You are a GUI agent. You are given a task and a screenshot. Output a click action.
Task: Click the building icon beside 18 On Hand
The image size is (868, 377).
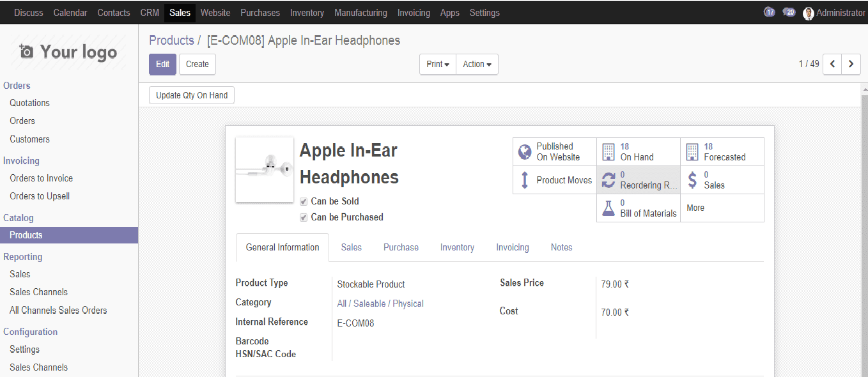coord(608,152)
